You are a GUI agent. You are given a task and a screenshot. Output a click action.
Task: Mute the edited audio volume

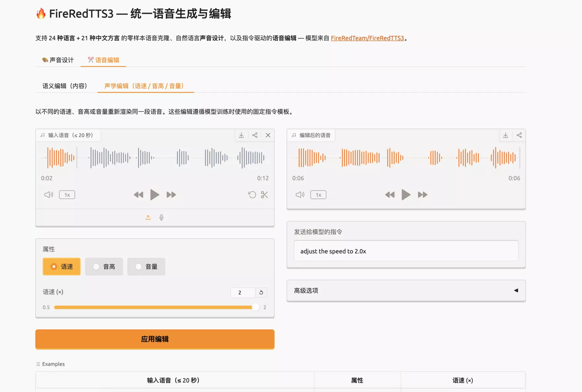(x=300, y=195)
